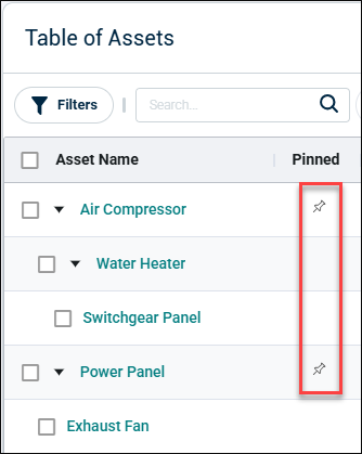Open the Air Compressor asset link
Screen dimensions: 362x454
[x=133, y=210]
